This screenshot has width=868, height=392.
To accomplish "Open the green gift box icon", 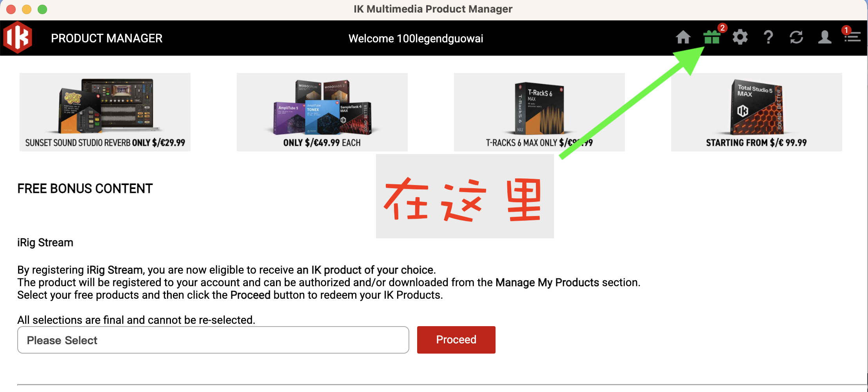I will pyautogui.click(x=712, y=38).
